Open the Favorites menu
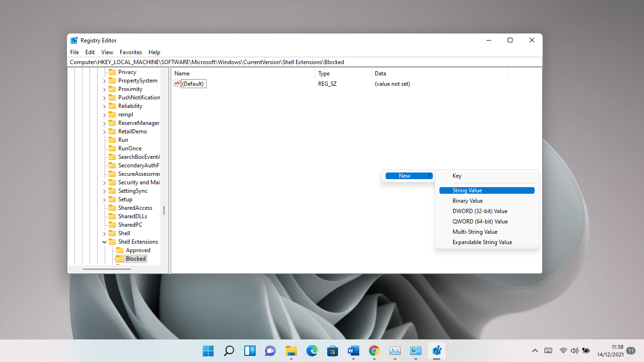Viewport: 644px width, 362px height. point(131,52)
